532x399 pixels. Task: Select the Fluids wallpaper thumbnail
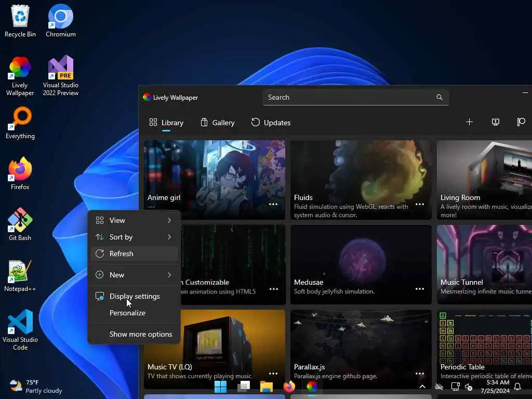[361, 180]
